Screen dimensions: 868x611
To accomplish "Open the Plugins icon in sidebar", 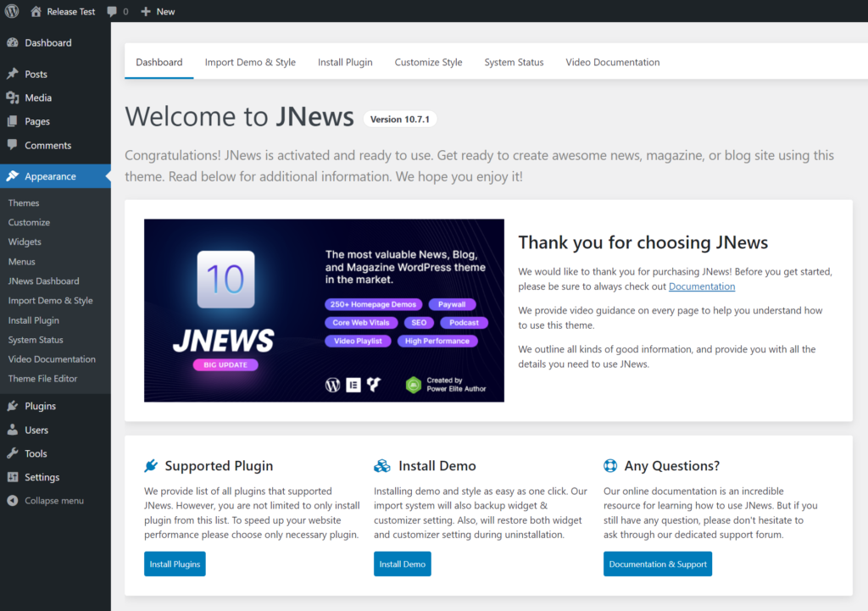I will pyautogui.click(x=14, y=405).
